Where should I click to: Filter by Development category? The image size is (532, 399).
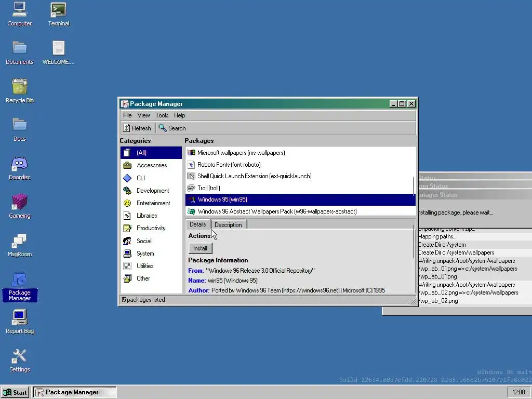coord(151,190)
